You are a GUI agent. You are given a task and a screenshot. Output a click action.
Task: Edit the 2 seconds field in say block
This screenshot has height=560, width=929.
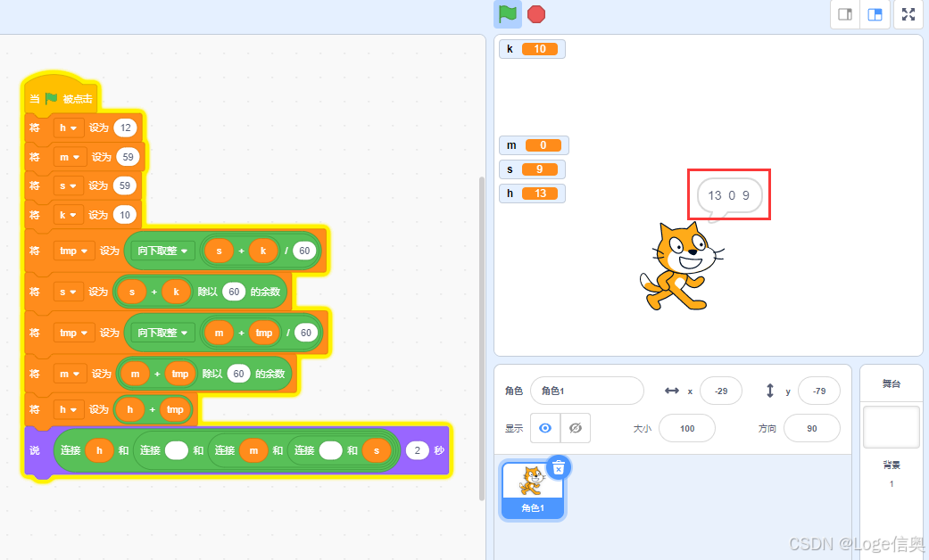417,450
